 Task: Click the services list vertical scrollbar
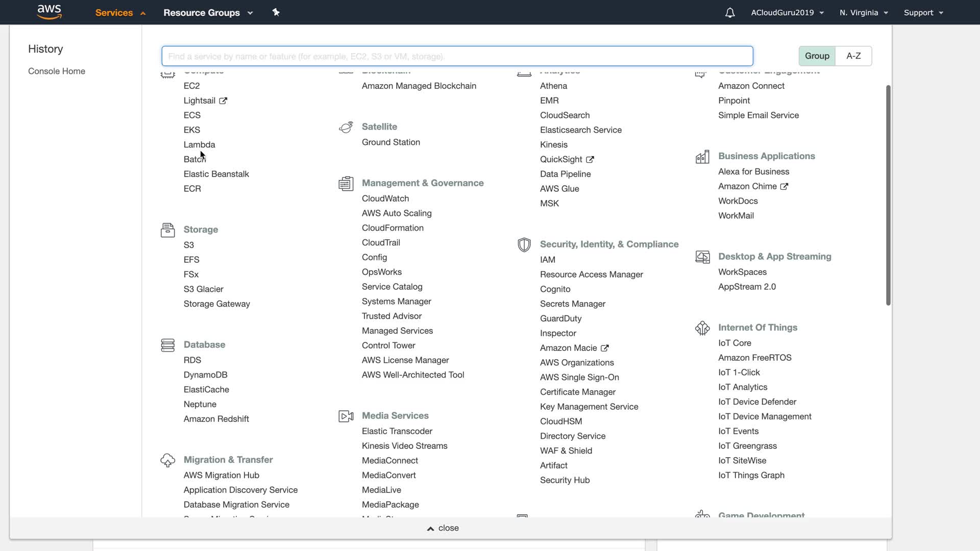pos(888,195)
